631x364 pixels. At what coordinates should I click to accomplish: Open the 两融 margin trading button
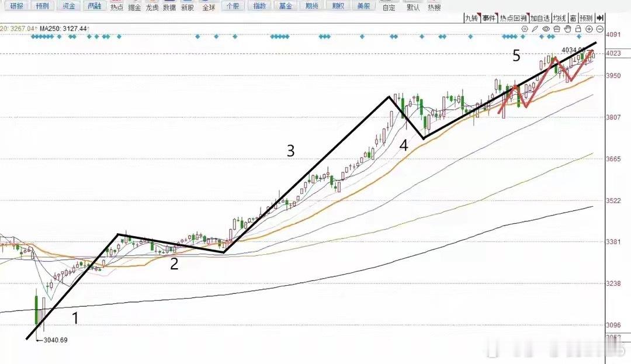[95, 6]
